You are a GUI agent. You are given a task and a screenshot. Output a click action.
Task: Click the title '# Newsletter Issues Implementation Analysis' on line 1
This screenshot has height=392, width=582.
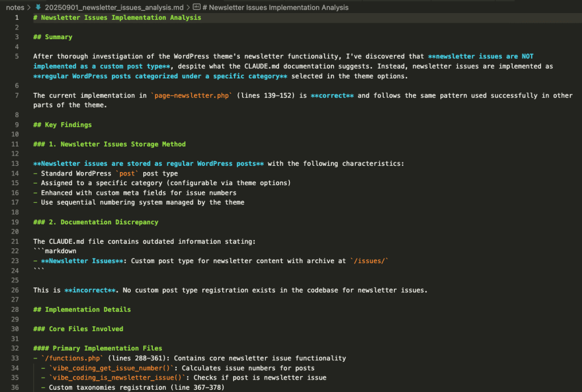point(117,18)
